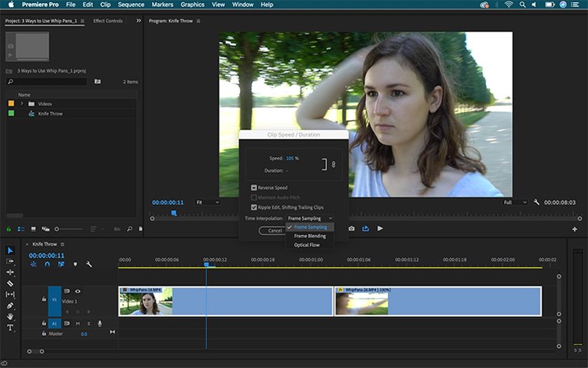The width and height of the screenshot is (588, 368).
Task: Switch to the Effect Controls tab
Action: (x=107, y=21)
